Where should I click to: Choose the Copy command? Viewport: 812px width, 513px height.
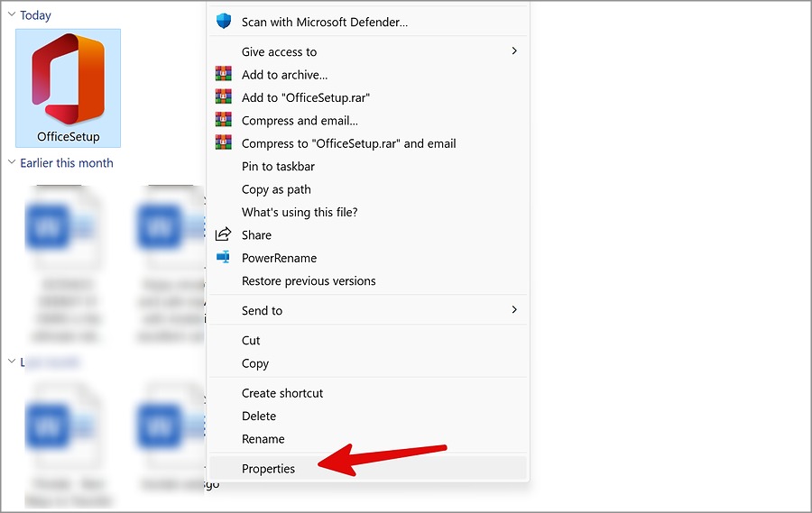(x=368, y=362)
